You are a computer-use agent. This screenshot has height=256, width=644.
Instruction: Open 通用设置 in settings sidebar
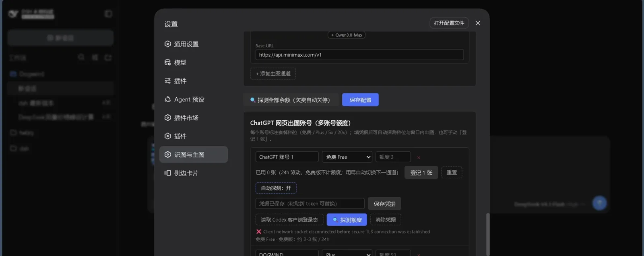click(194, 44)
